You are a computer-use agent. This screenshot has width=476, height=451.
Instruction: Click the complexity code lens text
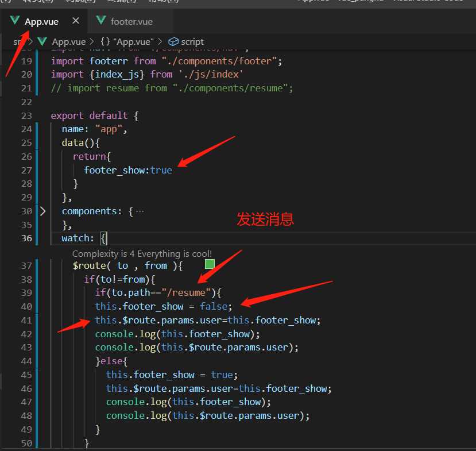click(x=142, y=253)
